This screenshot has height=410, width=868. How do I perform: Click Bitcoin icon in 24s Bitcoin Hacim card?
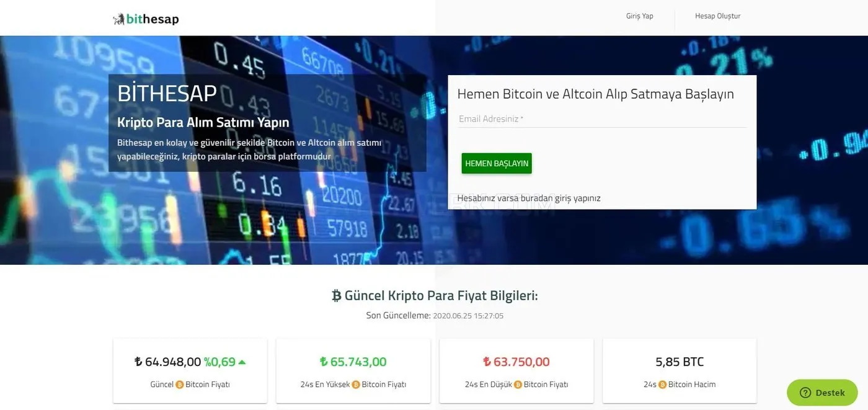pyautogui.click(x=662, y=385)
